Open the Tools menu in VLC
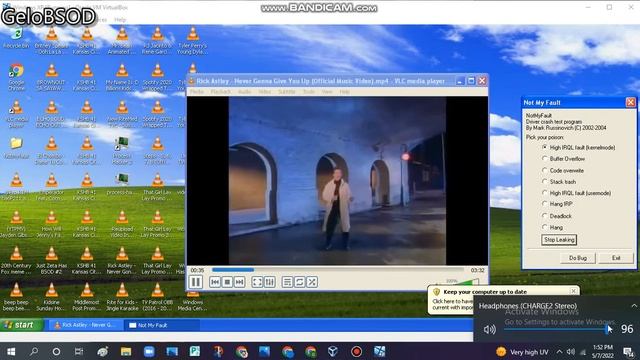The height and width of the screenshot is (360, 640). point(309,92)
